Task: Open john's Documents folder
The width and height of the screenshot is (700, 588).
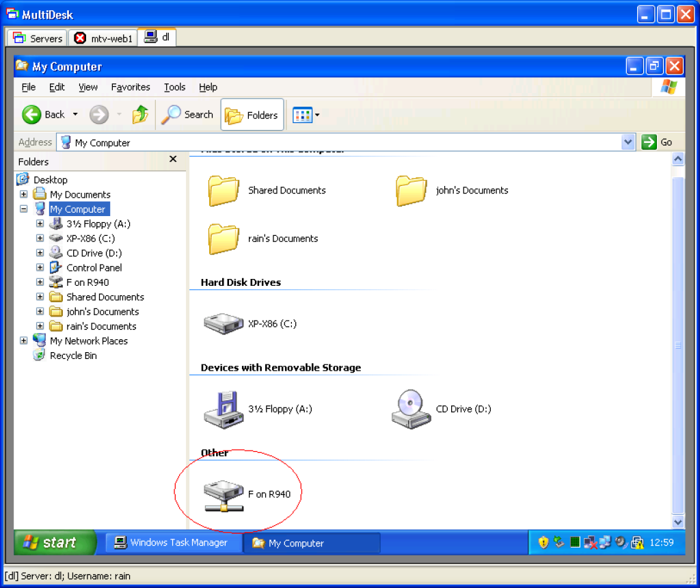Action: pos(411,190)
